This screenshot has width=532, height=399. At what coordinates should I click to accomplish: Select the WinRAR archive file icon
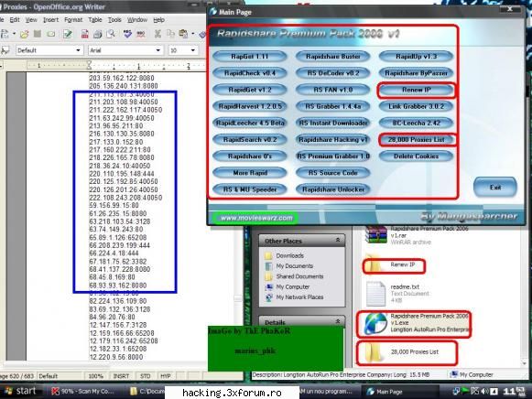pyautogui.click(x=375, y=235)
